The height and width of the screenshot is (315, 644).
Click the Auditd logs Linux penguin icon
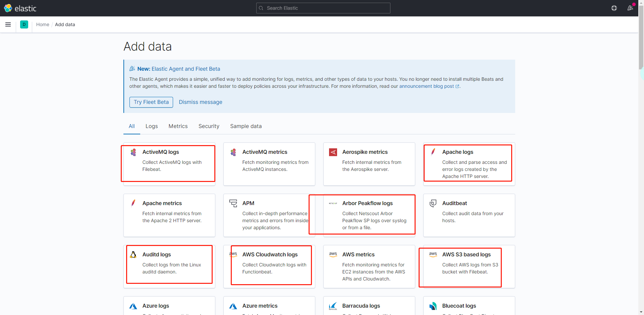133,254
